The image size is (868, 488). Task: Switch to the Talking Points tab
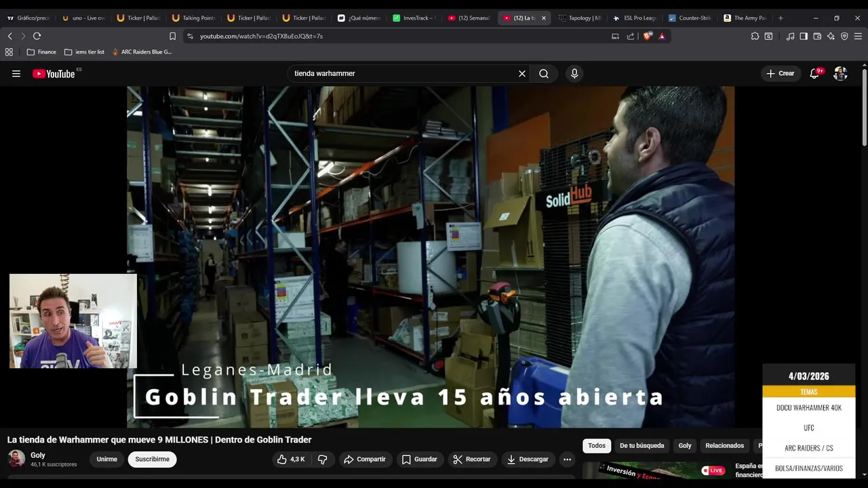coord(193,18)
